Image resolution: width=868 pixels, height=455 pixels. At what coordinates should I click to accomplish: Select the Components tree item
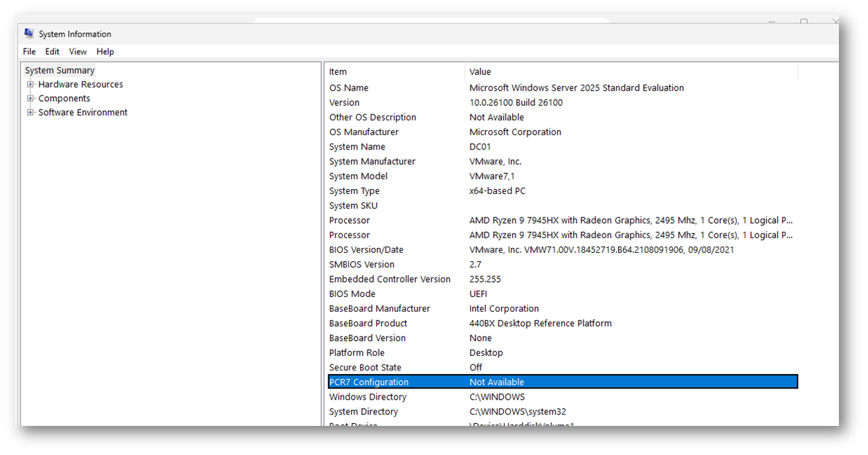[64, 98]
